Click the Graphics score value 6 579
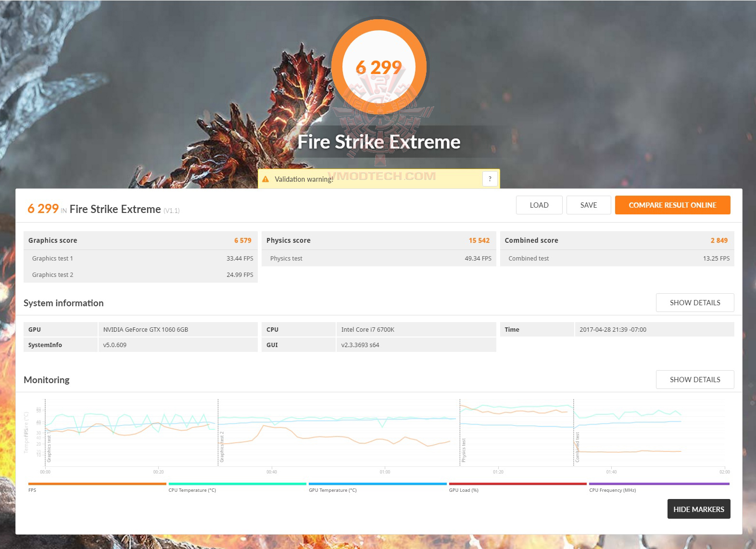Screen dimensions: 756x549 coord(243,240)
